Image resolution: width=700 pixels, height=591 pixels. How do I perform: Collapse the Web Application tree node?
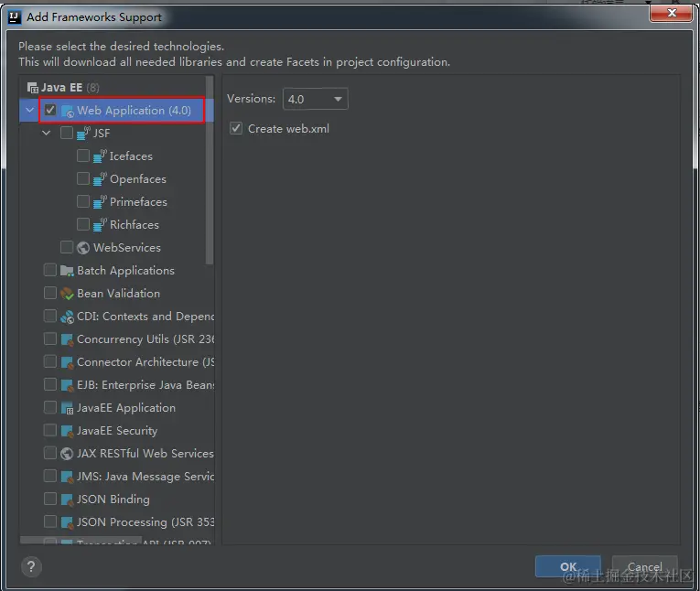point(30,110)
